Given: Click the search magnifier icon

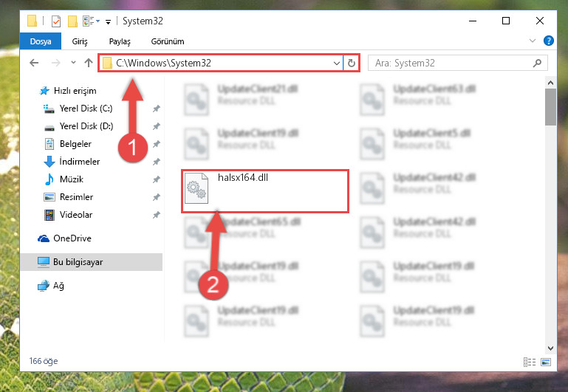Looking at the screenshot, I should pyautogui.click(x=537, y=63).
